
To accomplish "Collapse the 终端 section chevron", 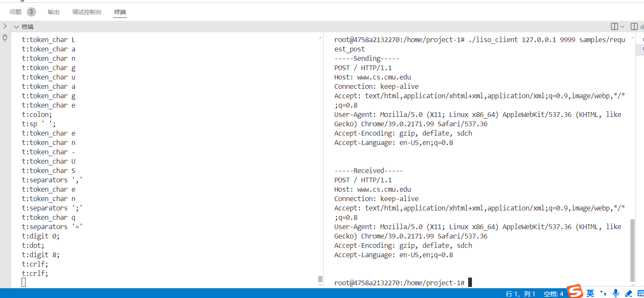I will point(17,27).
